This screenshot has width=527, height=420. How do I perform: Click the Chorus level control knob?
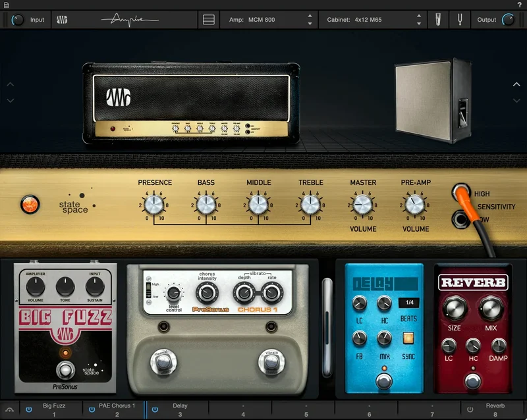point(174,294)
